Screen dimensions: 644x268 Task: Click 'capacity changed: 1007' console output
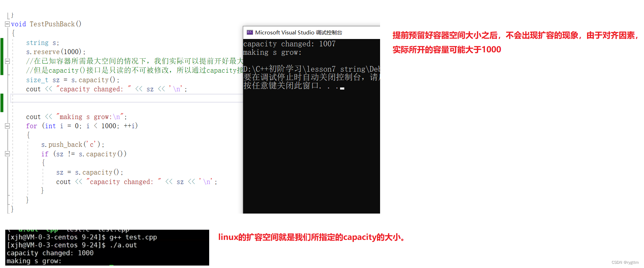[289, 44]
